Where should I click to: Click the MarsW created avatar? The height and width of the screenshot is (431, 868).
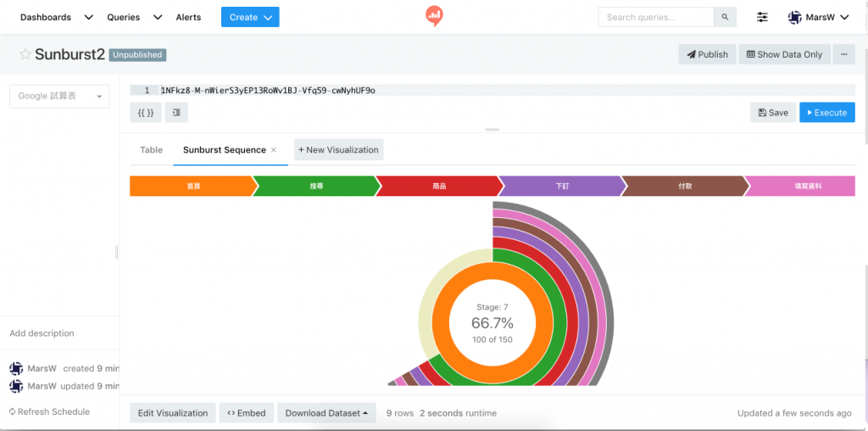pyautogui.click(x=16, y=368)
